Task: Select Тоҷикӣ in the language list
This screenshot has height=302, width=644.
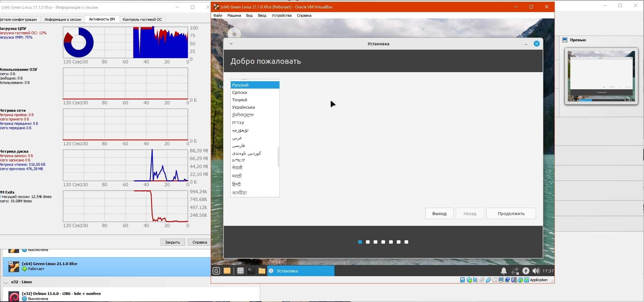Action: click(x=255, y=100)
